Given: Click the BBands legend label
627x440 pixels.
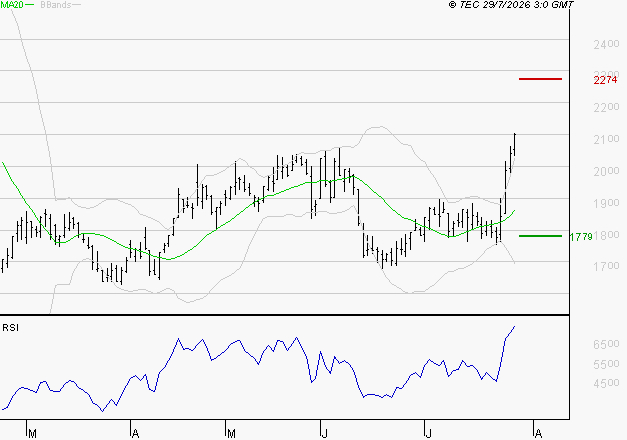Looking at the screenshot, I should tap(56, 5).
